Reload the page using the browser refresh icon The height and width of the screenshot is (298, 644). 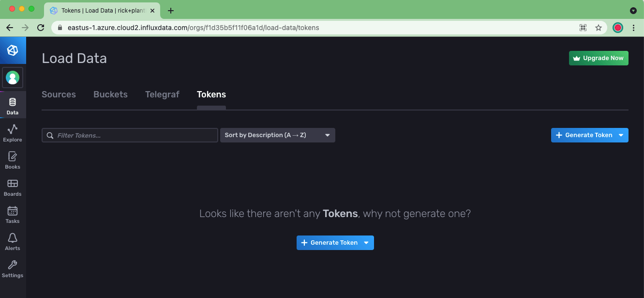(41, 28)
